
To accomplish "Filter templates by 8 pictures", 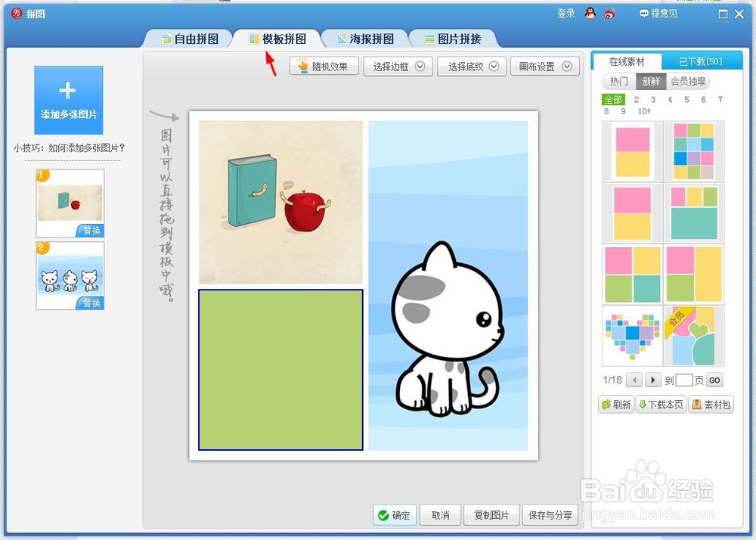I will (606, 111).
